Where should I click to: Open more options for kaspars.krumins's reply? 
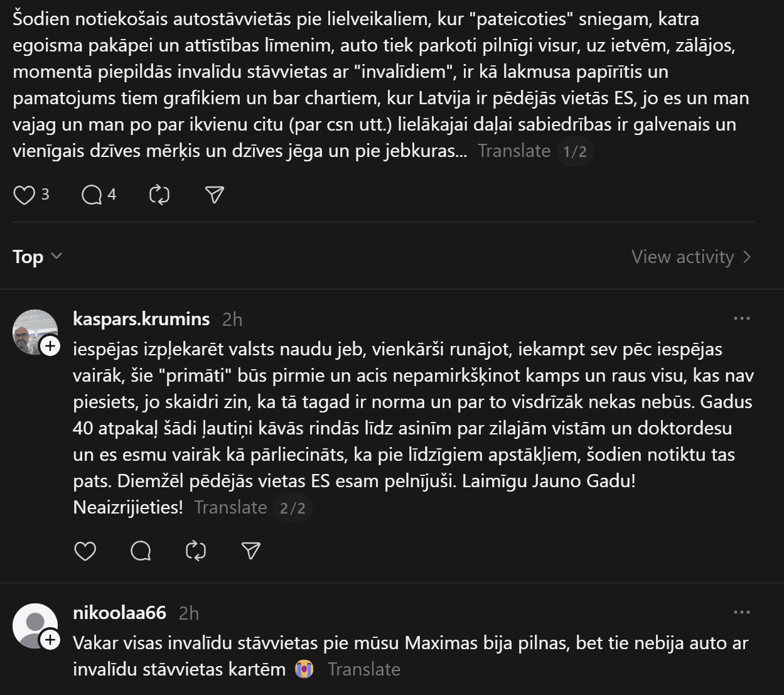click(x=742, y=318)
